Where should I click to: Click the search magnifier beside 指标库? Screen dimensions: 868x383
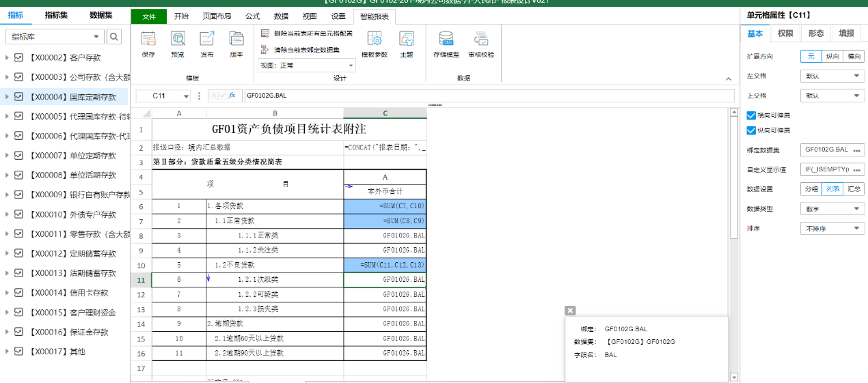pos(115,37)
